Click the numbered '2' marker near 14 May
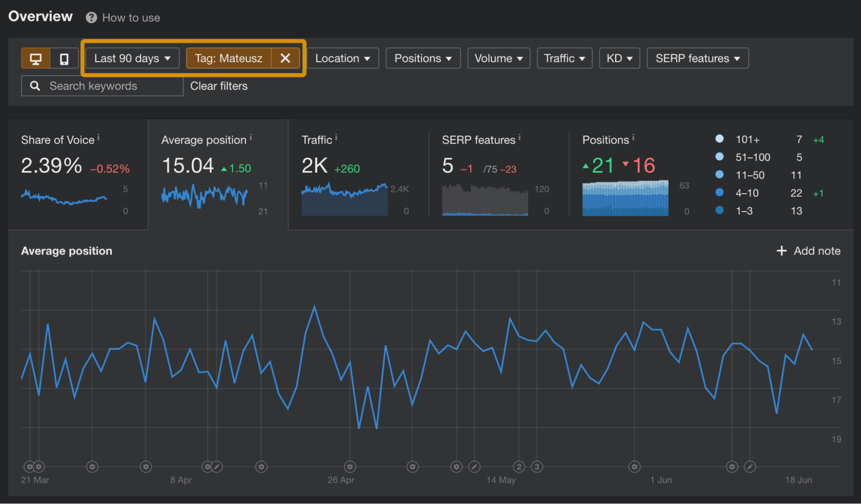 519,467
